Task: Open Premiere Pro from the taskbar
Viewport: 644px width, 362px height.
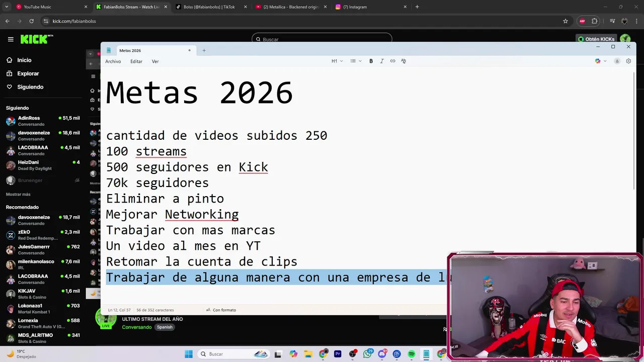Action: click(x=338, y=354)
